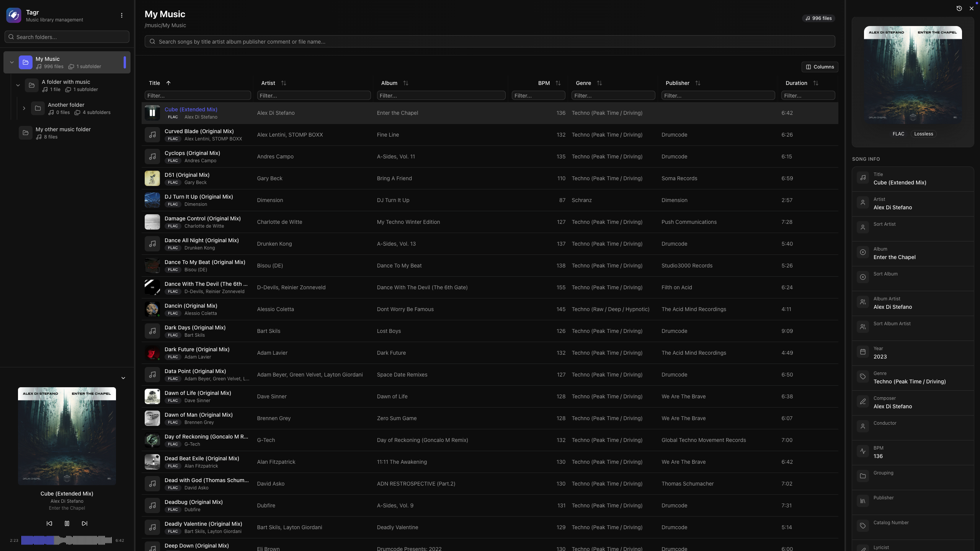Image resolution: width=980 pixels, height=551 pixels.
Task: Click the Lossless badge under album art
Action: pos(923,134)
